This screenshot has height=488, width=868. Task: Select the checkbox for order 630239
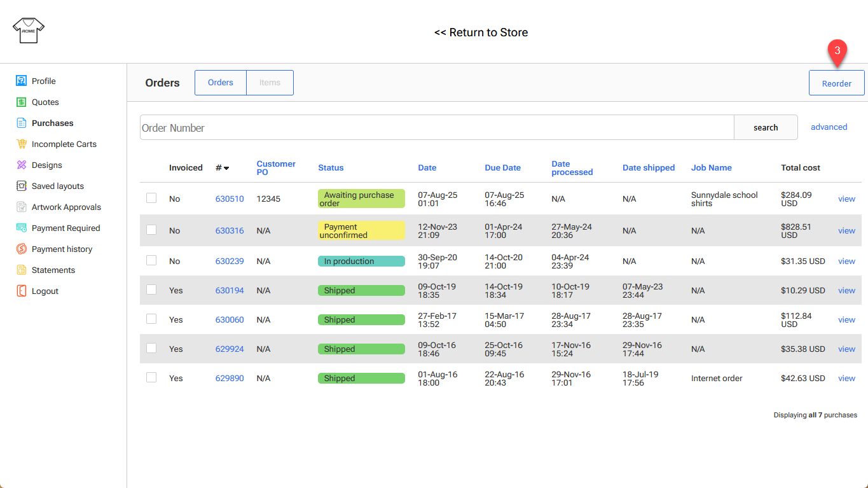tap(151, 260)
